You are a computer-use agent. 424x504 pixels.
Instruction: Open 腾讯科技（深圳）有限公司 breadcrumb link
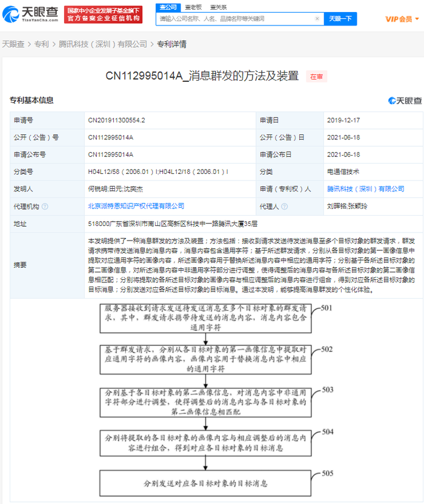tap(102, 44)
